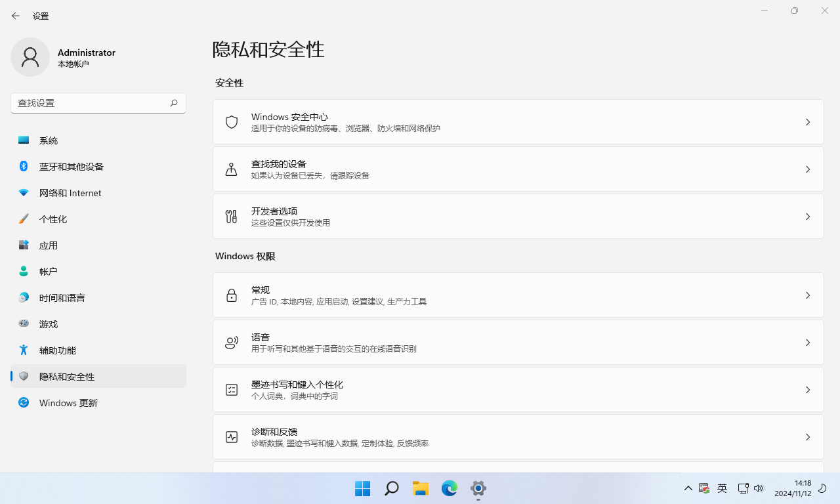840x504 pixels.
Task: Click the volume speaker tray icon
Action: point(759,488)
